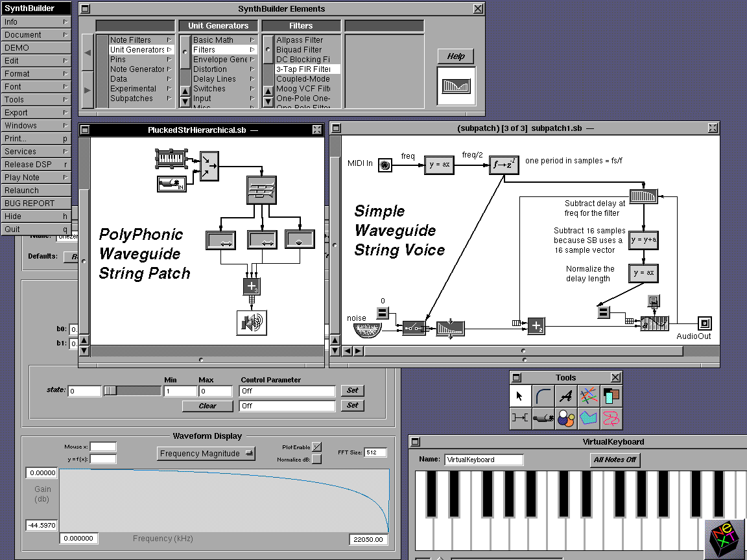
Task: Expand the Experimental category row
Action: [141, 89]
